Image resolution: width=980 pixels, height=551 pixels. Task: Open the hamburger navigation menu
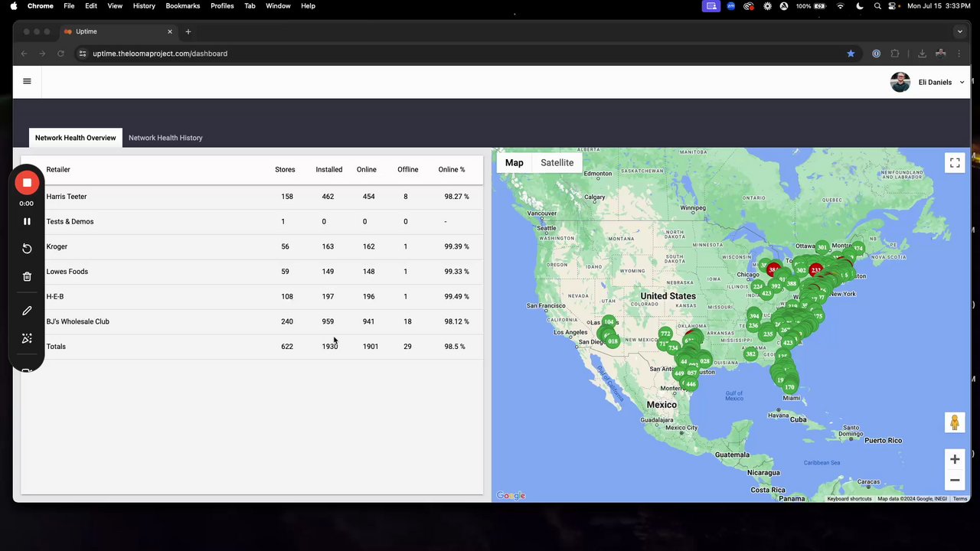point(27,81)
